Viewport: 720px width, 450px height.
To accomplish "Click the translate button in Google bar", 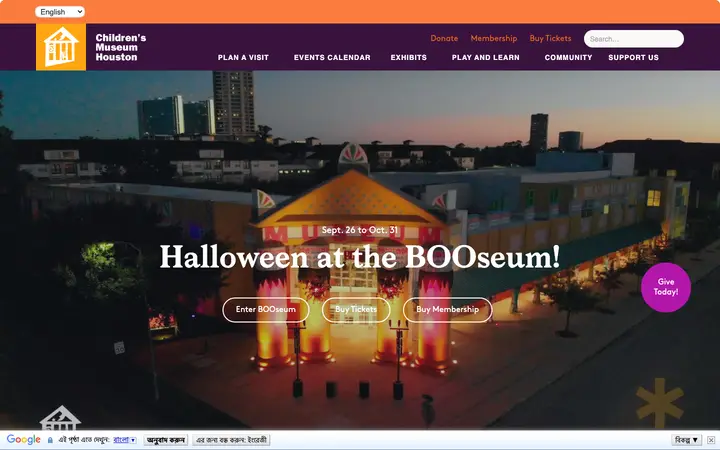I will coord(166,440).
